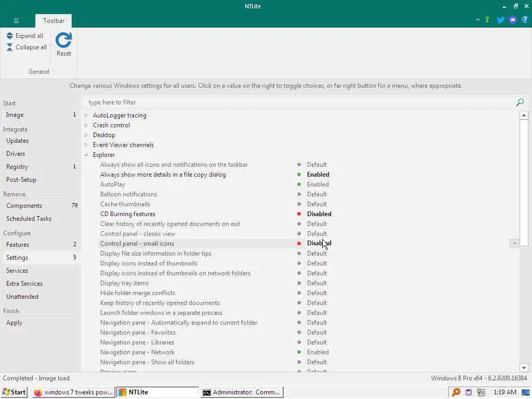
Task: Click the Reset circular arrow icon
Action: 64,41
